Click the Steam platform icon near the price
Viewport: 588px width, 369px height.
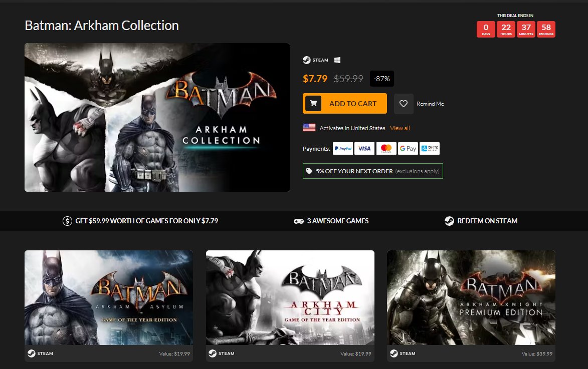[306, 60]
